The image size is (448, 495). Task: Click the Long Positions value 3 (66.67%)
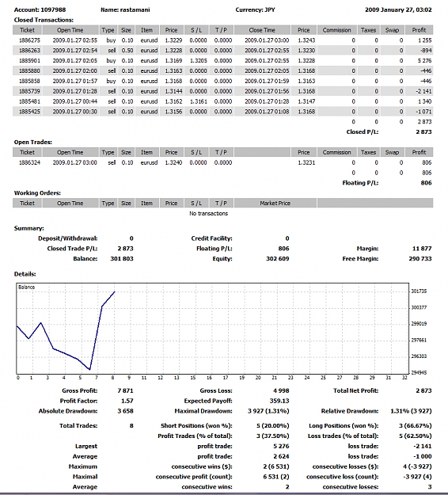416,425
